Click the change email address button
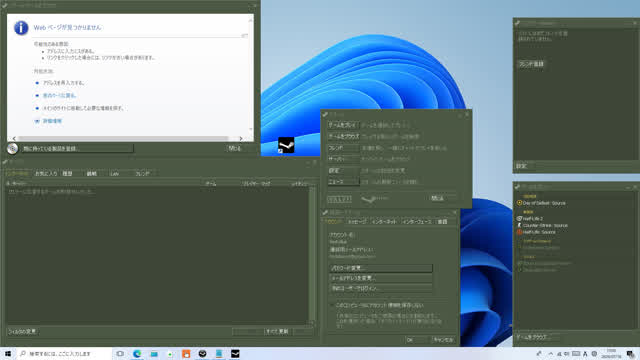 click(381, 278)
